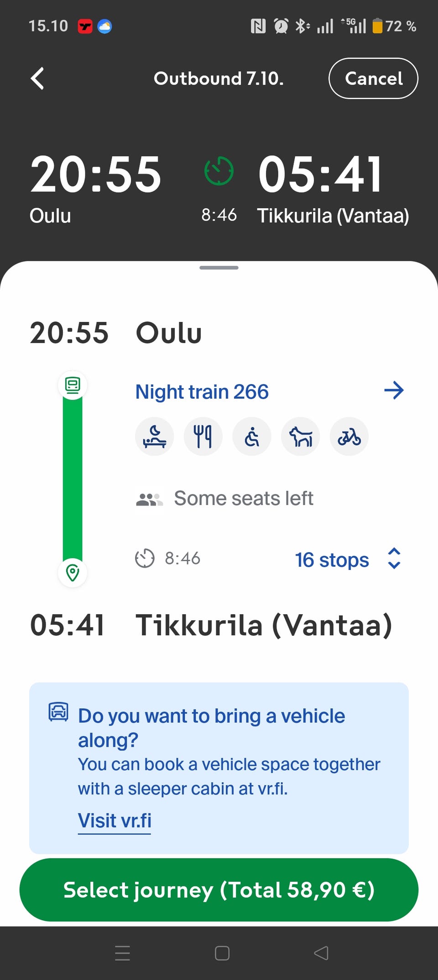Toggle the stops up-down chevron
This screenshot has width=438, height=980.
click(x=394, y=558)
